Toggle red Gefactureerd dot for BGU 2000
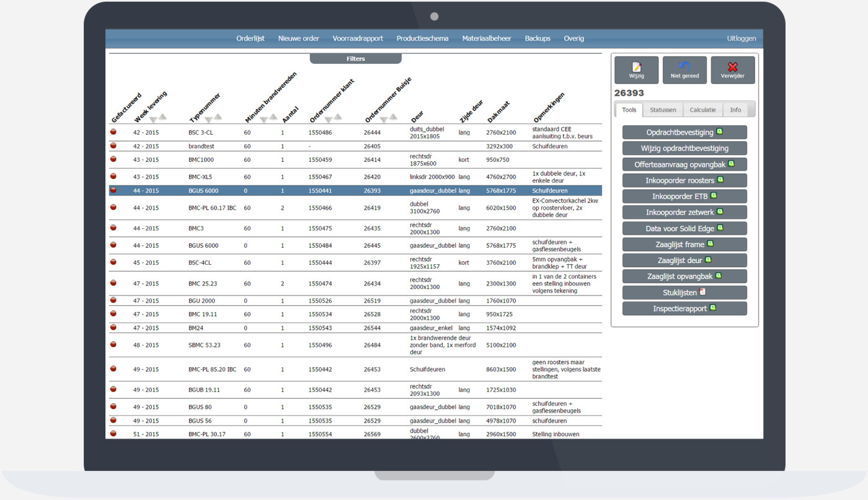Screen dimensions: 868x500 pyautogui.click(x=113, y=300)
